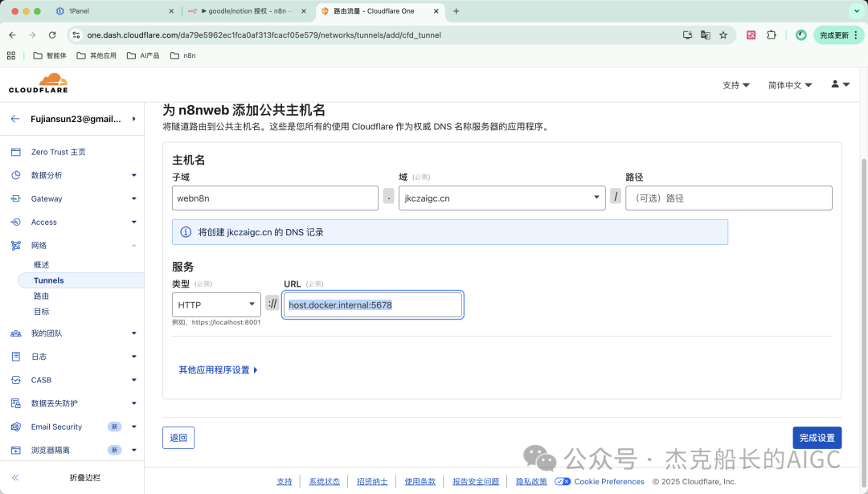Open the 简体中文 language dropdown

790,84
